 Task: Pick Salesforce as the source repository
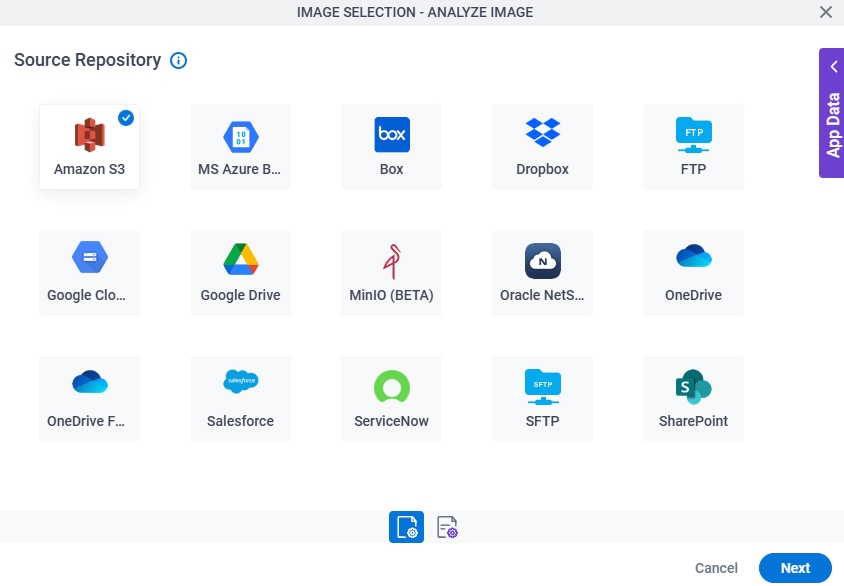pyautogui.click(x=240, y=398)
